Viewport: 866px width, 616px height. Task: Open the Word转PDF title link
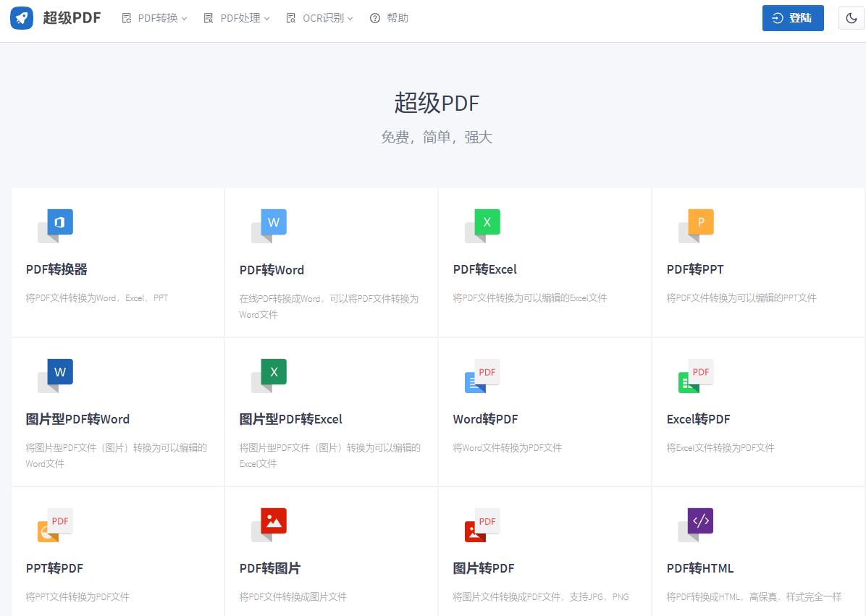485,419
